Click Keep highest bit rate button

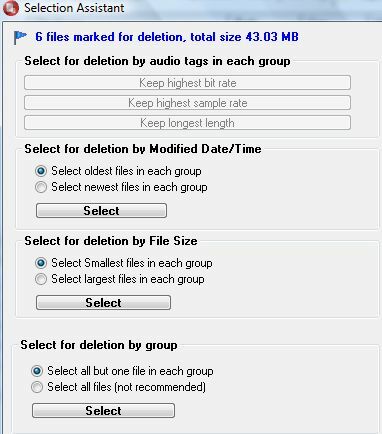(187, 82)
